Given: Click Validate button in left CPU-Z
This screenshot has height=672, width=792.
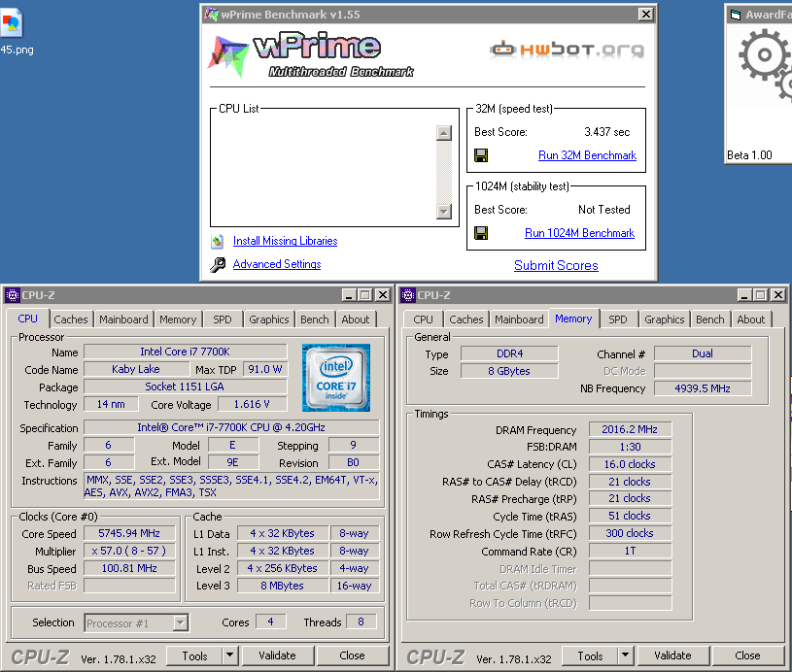Looking at the screenshot, I should 277,655.
